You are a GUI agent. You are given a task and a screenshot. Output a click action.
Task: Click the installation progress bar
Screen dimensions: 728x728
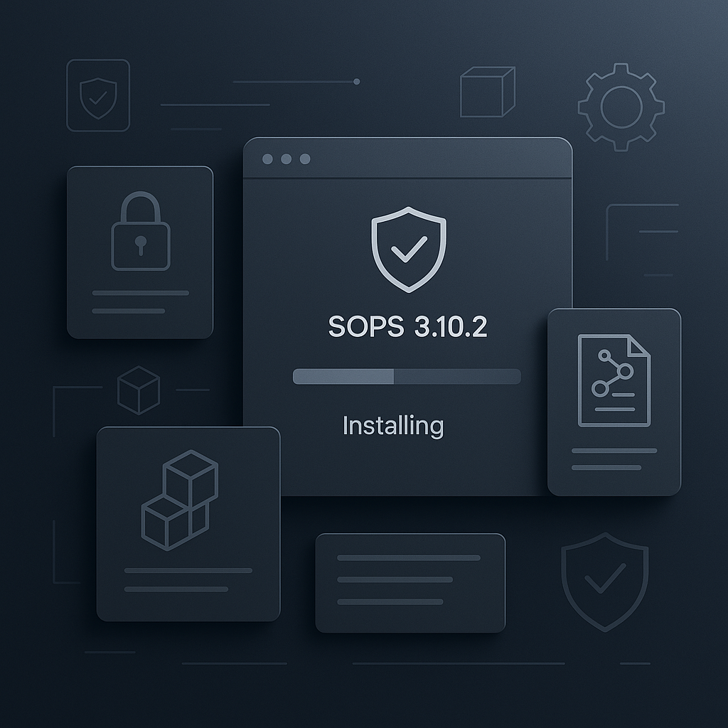click(407, 377)
